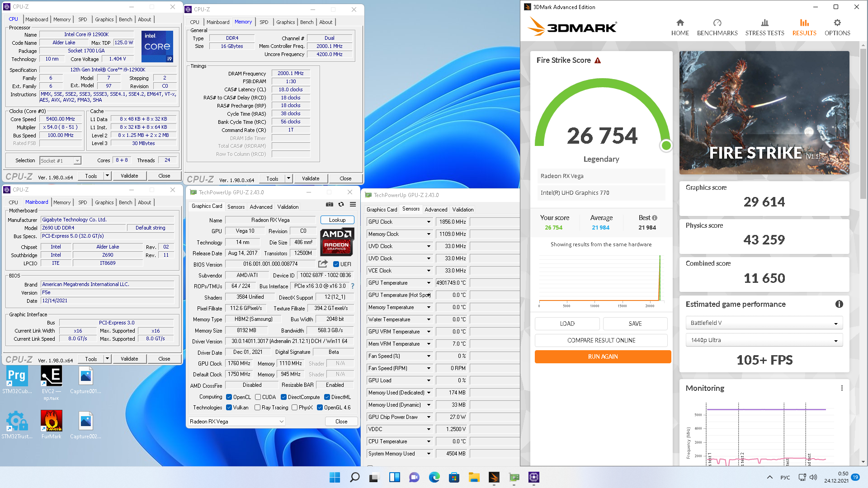
Task: Open File Explorer from taskbar
Action: [x=474, y=477]
